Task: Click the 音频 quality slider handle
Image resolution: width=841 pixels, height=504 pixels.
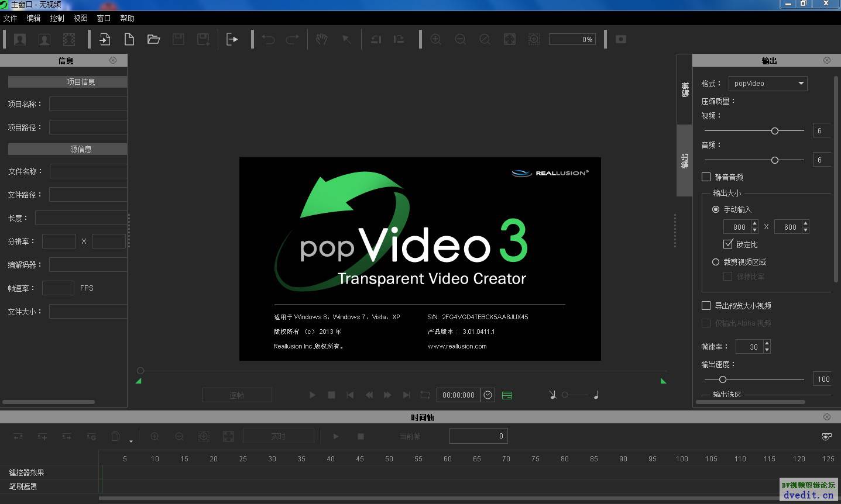Action: [x=775, y=160]
